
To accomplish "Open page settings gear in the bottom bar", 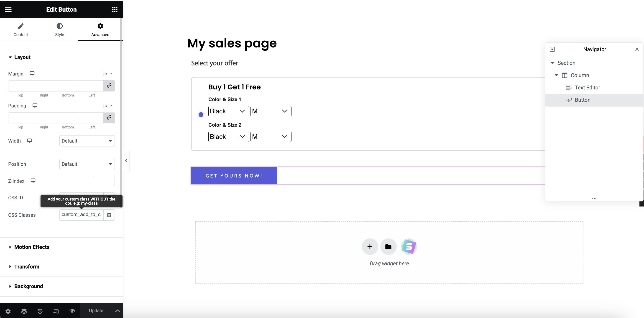I will 8,311.
